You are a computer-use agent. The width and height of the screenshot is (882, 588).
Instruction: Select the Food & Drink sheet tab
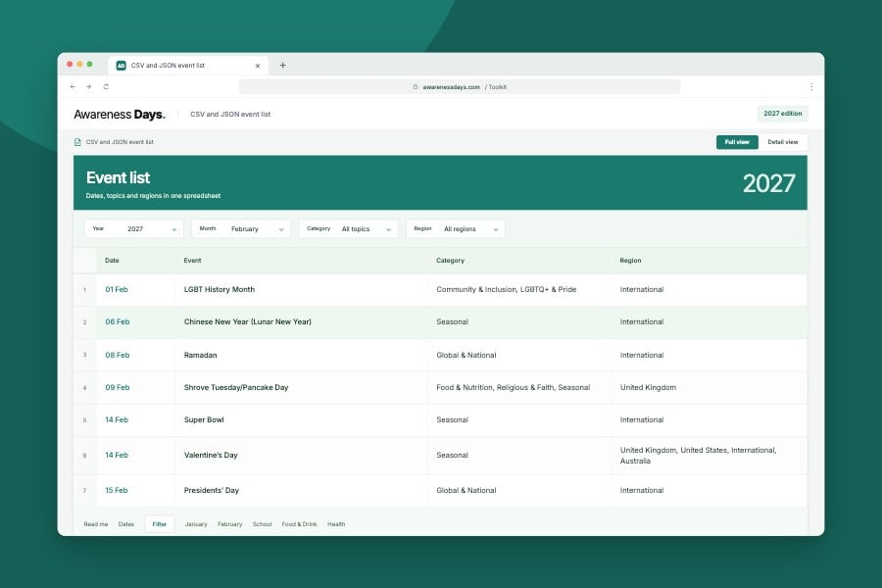299,524
